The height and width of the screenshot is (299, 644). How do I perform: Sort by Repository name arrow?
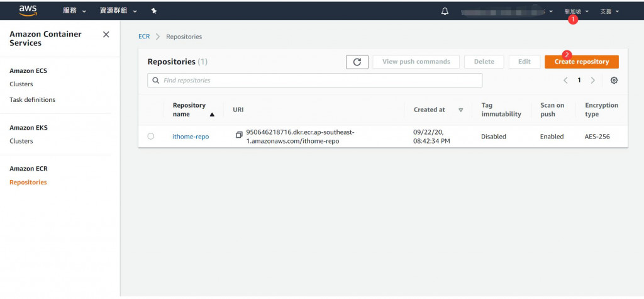pos(212,115)
